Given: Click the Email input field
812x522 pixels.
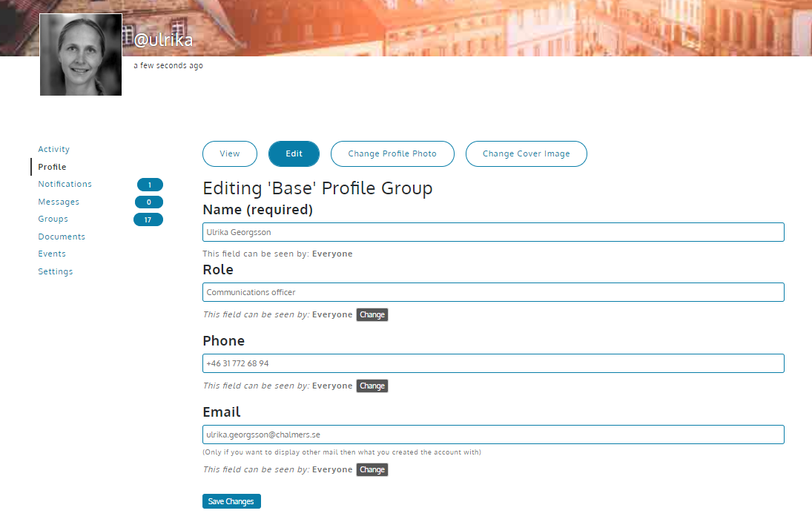Looking at the screenshot, I should click(493, 435).
